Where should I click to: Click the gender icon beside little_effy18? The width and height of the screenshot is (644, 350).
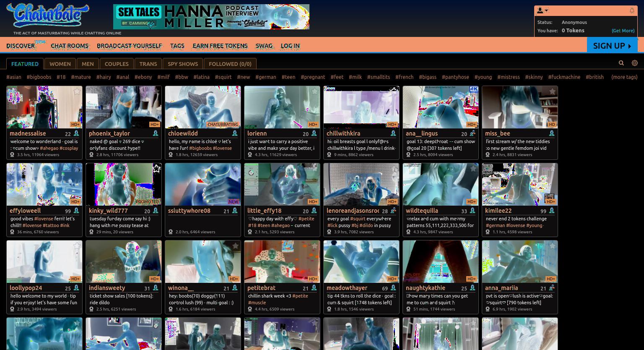314,211
